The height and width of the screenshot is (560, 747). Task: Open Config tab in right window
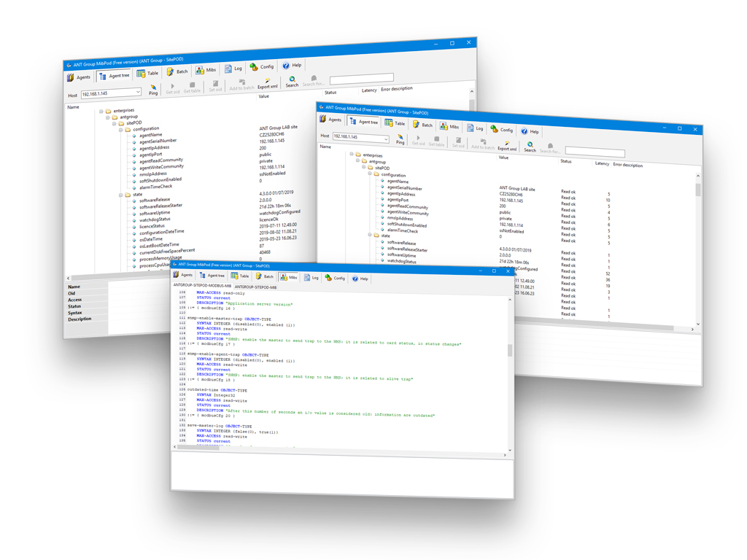click(x=502, y=130)
